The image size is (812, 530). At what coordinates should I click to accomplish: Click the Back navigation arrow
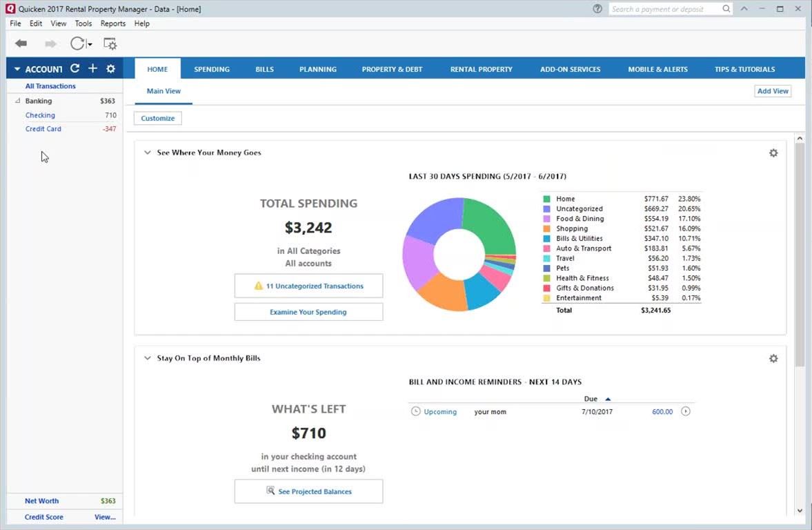pos(21,44)
